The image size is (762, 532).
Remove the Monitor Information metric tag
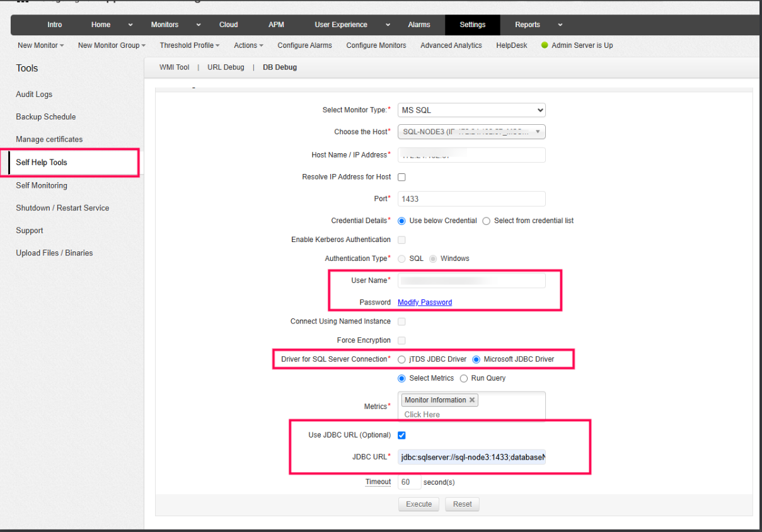(x=471, y=400)
